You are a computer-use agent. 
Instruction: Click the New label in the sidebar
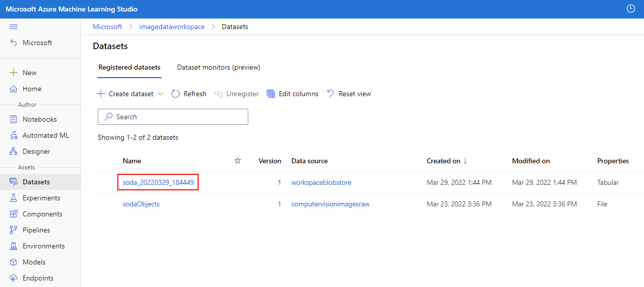click(30, 73)
